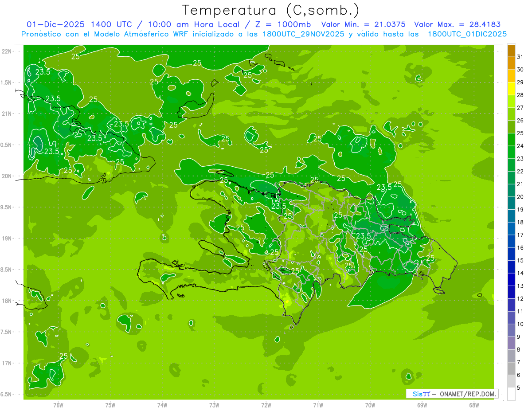
Task: Click the 20N latitude axis label
Action: tap(6, 176)
